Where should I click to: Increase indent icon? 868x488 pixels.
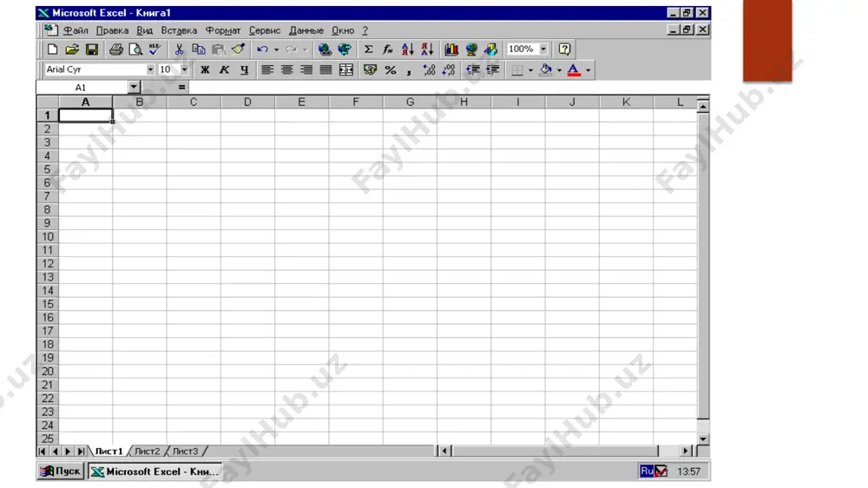coord(493,69)
